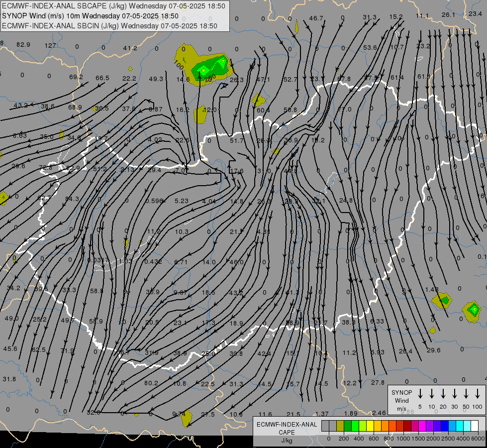Click the map value 23.4
The width and height of the screenshot is (487, 448).
pos(475,13)
